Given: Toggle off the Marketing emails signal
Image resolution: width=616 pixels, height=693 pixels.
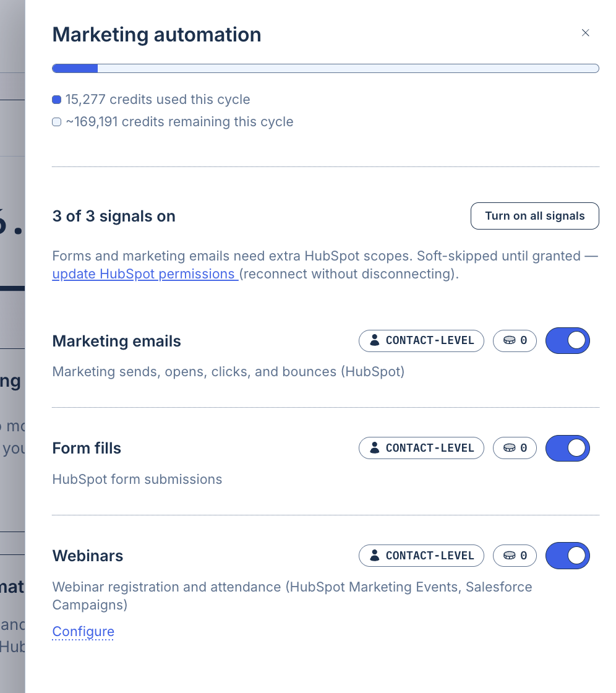Looking at the screenshot, I should (567, 340).
